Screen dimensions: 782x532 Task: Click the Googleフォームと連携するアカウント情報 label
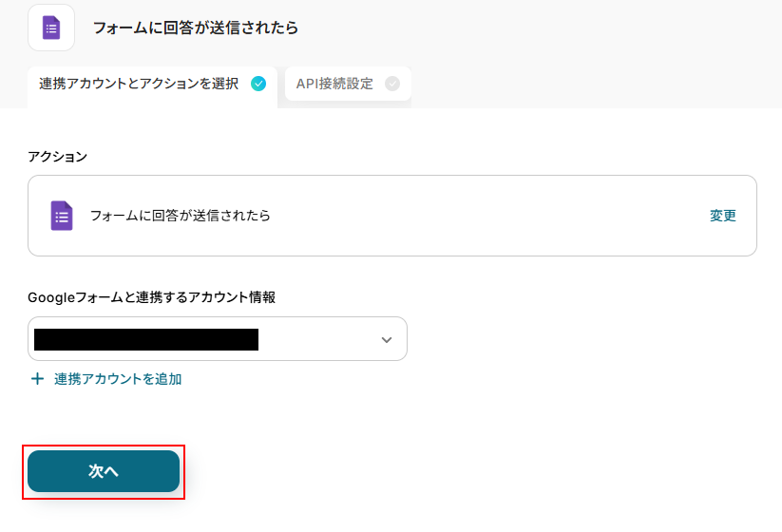point(152,297)
